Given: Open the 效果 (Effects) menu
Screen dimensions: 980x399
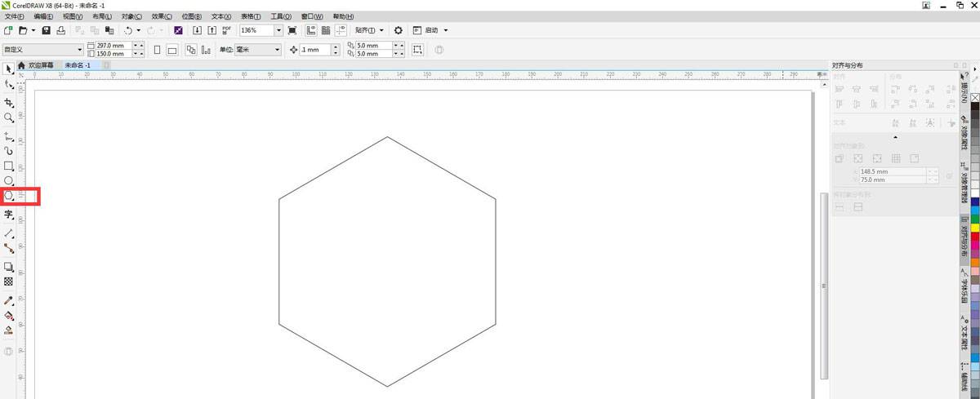Looking at the screenshot, I should (x=163, y=16).
